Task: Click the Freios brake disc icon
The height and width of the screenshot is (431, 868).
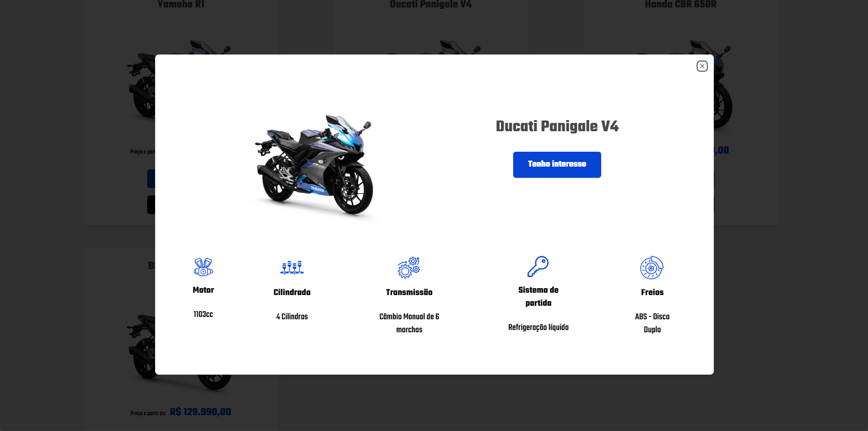Action: (652, 268)
